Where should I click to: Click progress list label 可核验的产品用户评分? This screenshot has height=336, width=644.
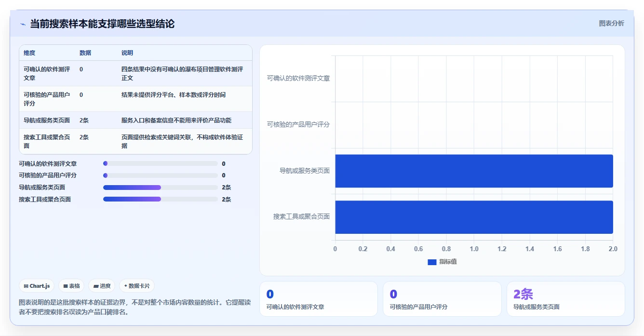(48, 175)
